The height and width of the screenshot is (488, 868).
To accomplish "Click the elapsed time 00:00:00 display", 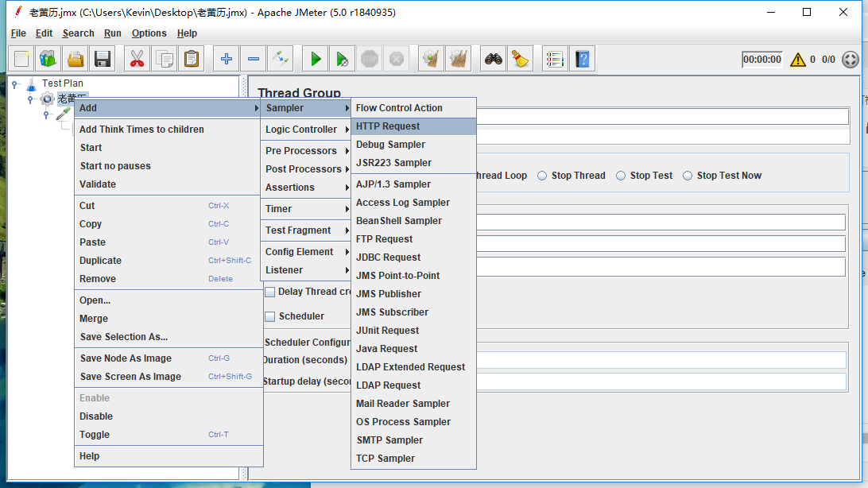I will 762,59.
